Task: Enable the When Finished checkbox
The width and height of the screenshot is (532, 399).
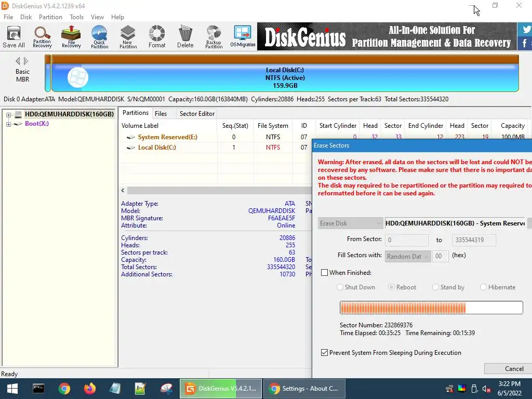Action: tap(324, 272)
